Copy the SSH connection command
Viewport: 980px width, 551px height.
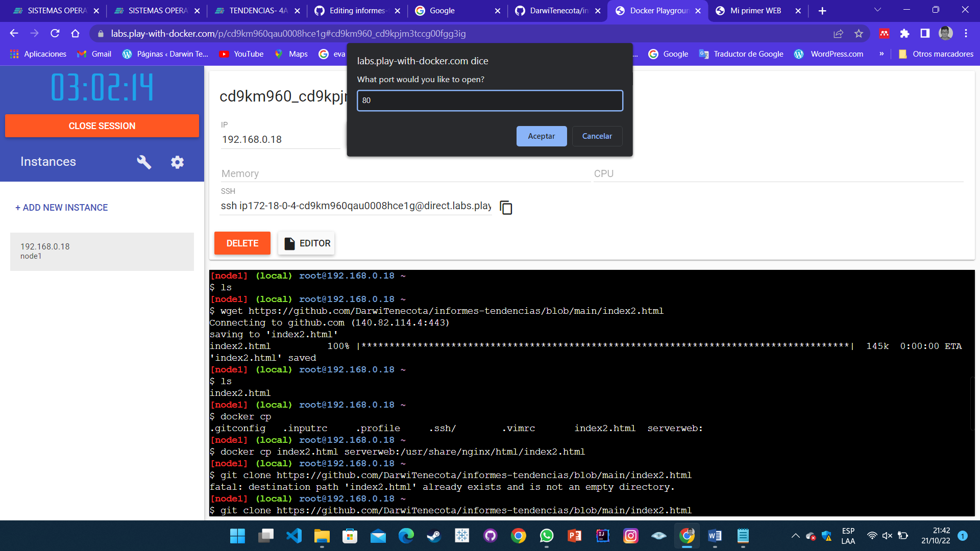(506, 208)
